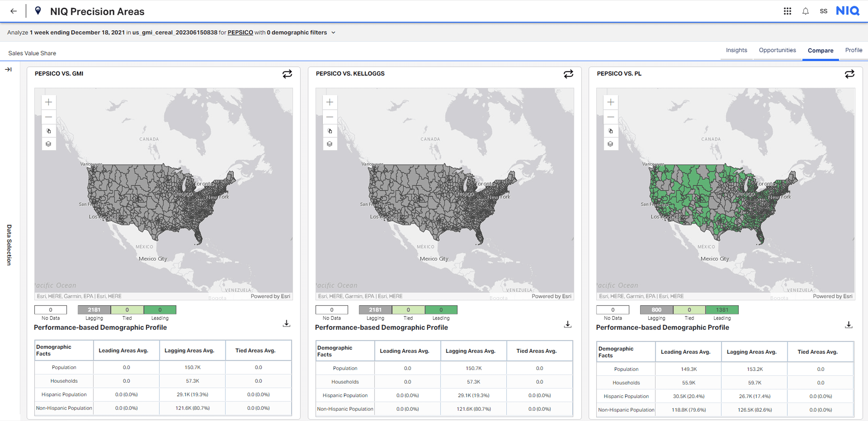The width and height of the screenshot is (868, 421).
Task: Click the No Data box in KELLOGGS legend
Action: [332, 310]
